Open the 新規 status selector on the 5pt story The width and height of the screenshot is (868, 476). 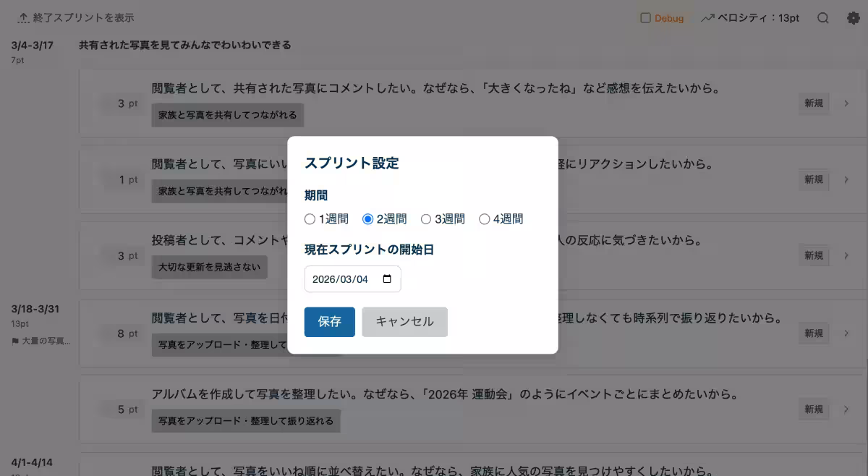point(814,409)
